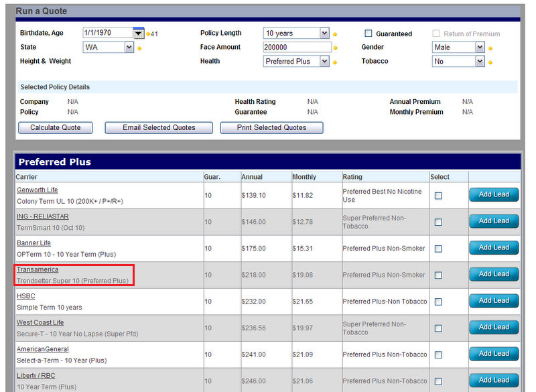Add Lead for HSBC row
This screenshot has height=392, width=536.
pos(494,301)
